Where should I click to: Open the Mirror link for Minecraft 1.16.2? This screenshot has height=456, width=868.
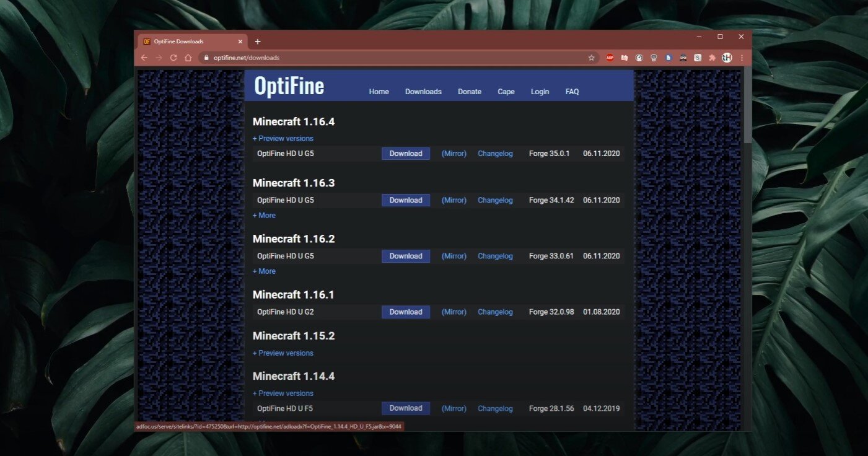point(454,256)
